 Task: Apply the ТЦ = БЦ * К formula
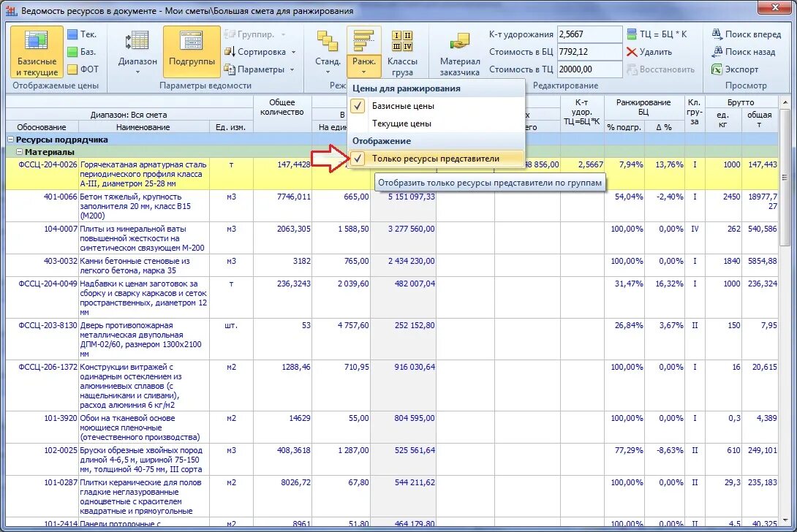[x=656, y=34]
